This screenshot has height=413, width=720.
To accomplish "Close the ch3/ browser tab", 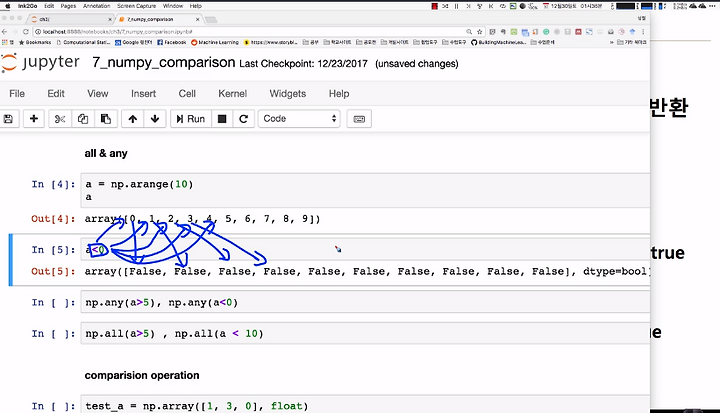I will click(x=110, y=19).
